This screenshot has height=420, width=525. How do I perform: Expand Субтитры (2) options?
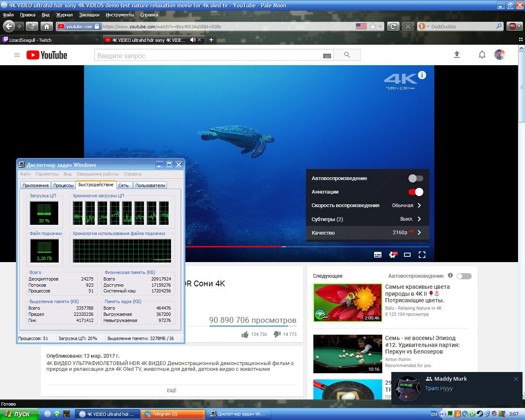[367, 219]
